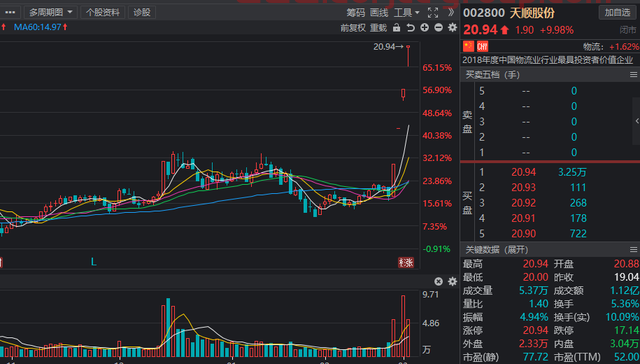Open the 多周期图 dropdown
This screenshot has width=640, height=364.
coord(50,12)
